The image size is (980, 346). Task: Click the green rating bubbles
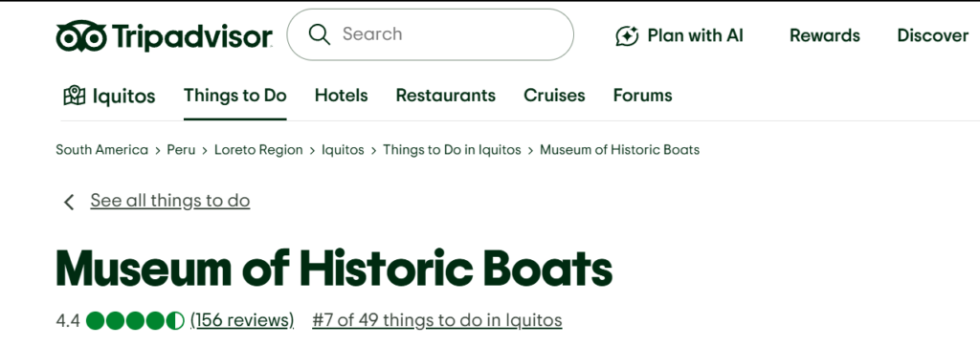point(135,320)
